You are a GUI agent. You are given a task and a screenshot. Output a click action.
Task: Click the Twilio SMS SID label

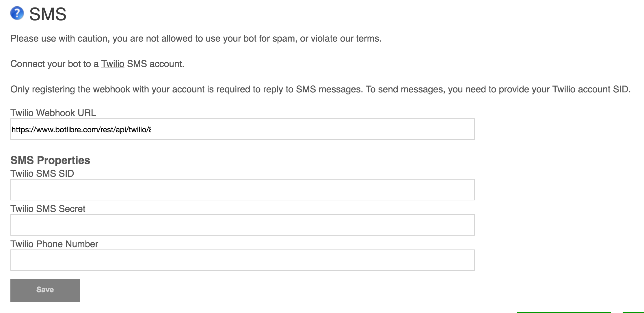coord(42,174)
